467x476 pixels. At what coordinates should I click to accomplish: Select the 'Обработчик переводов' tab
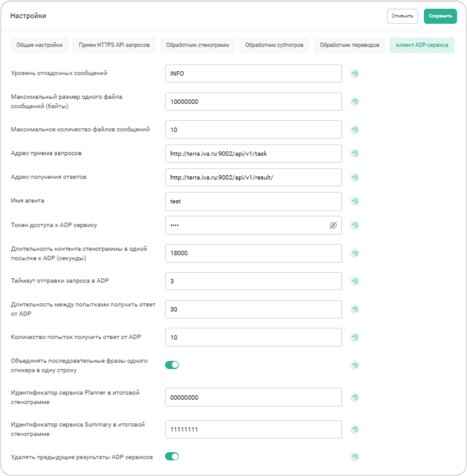(x=349, y=45)
